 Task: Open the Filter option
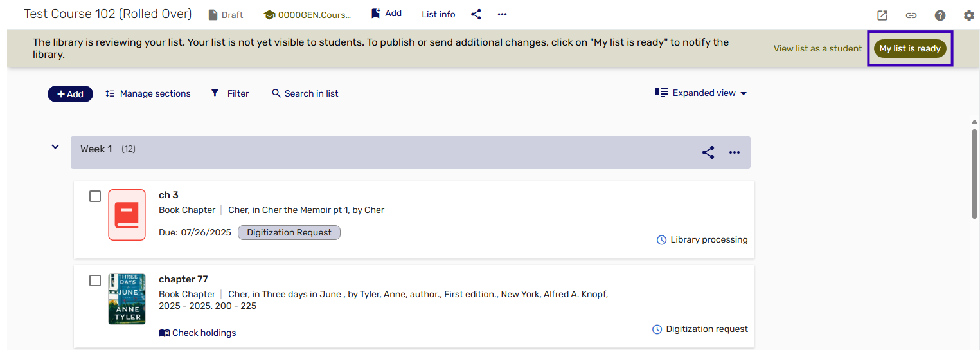pos(230,93)
